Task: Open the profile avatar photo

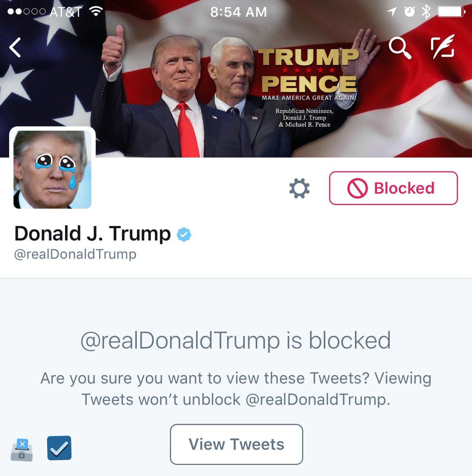Action: pyautogui.click(x=52, y=169)
